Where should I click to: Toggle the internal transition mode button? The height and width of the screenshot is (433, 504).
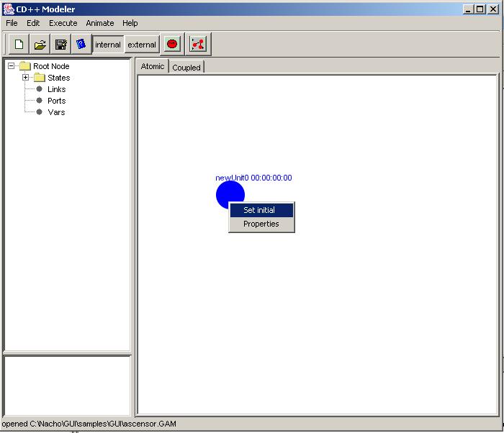point(108,45)
